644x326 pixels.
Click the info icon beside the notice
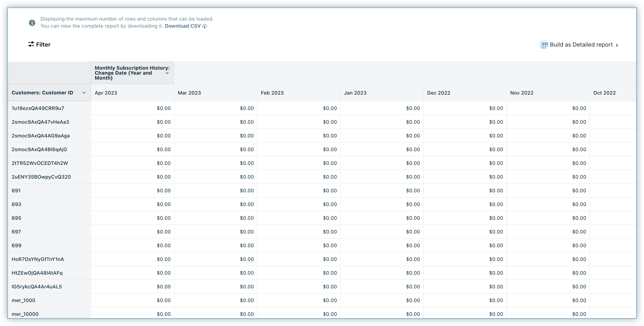coord(32,23)
